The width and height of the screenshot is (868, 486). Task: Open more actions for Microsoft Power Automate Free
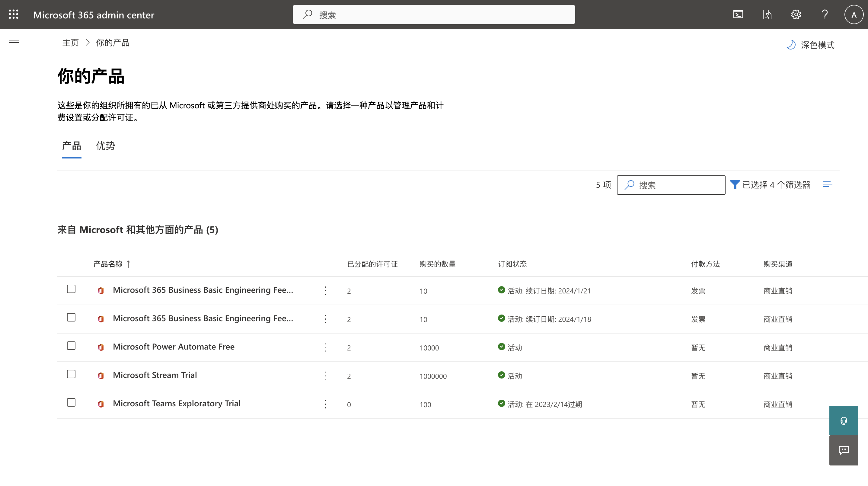(325, 347)
